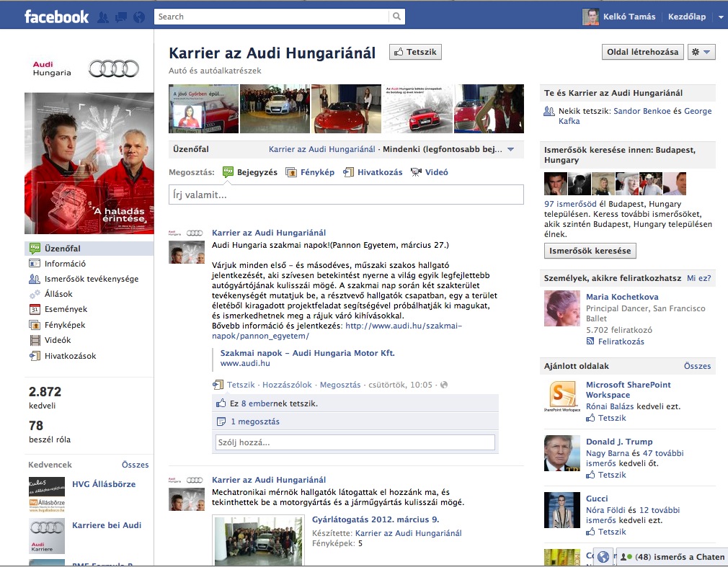Open Maria Kochetkova profile photo

561,308
